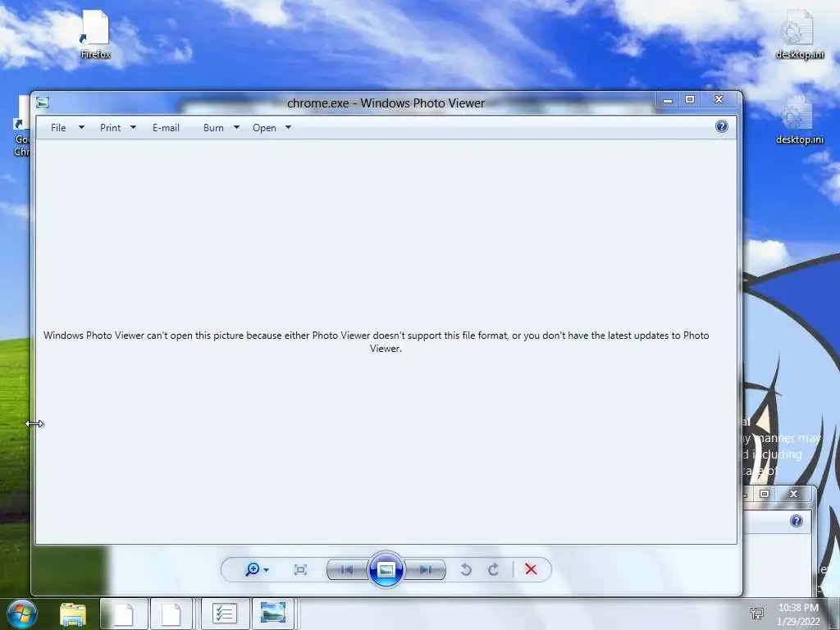Viewport: 840px width, 630px height.
Task: Click the second blank document taskbar item
Action: point(171,614)
